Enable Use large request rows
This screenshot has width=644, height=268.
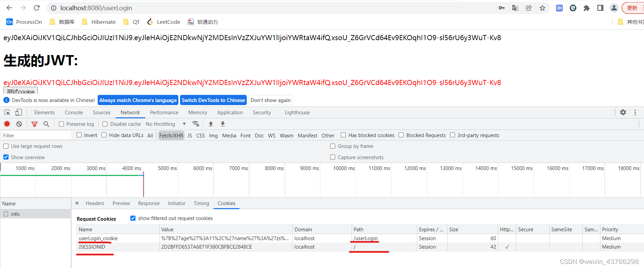[6, 146]
